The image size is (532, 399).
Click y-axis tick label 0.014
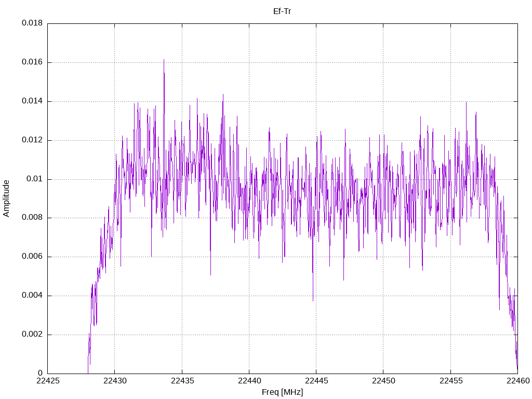click(32, 101)
